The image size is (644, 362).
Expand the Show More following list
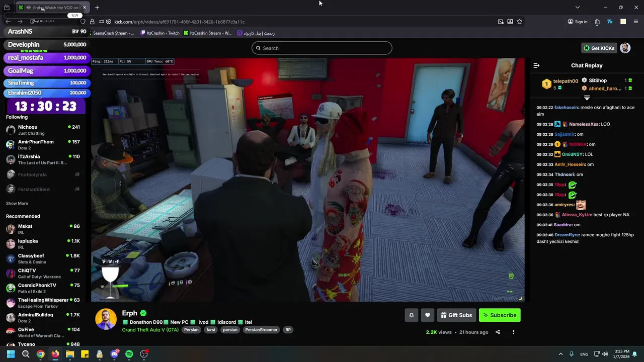tap(17, 204)
